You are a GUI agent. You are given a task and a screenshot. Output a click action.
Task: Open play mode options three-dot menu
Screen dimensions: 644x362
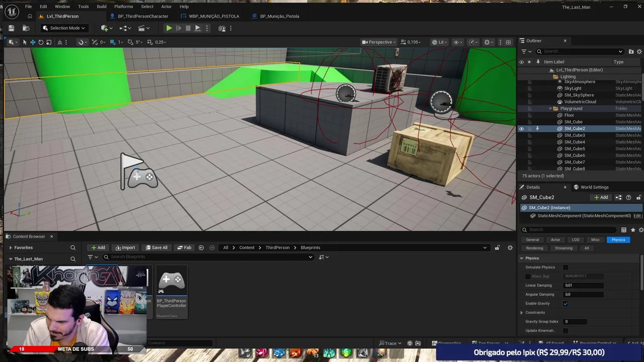(207, 28)
